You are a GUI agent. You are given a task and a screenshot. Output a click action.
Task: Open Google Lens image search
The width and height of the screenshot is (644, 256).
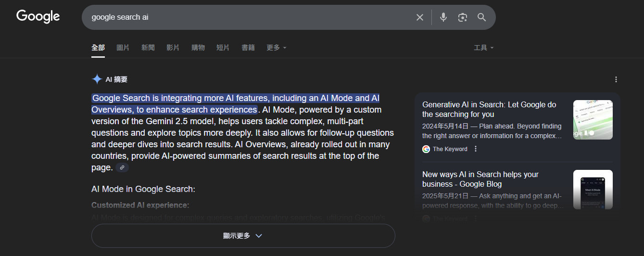pos(463,17)
